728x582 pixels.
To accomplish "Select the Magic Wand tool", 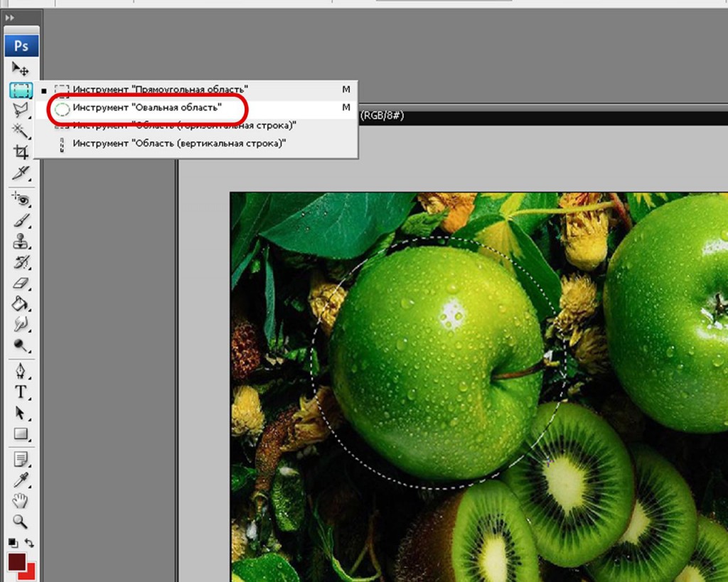I will point(21,131).
